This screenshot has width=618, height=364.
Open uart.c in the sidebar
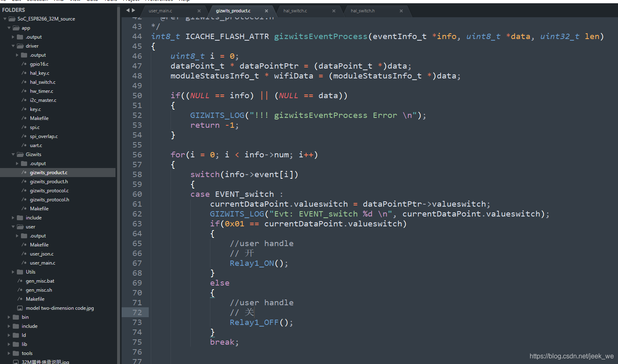coord(36,145)
